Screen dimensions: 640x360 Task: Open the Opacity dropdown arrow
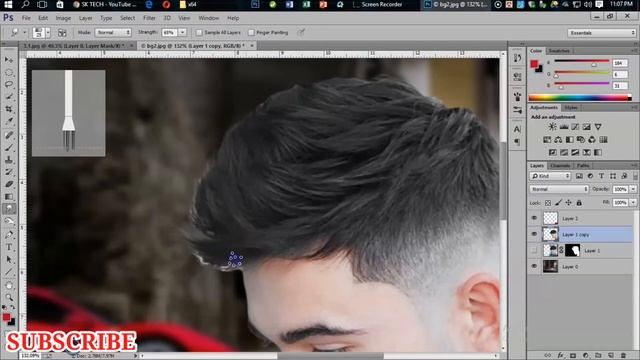point(633,189)
